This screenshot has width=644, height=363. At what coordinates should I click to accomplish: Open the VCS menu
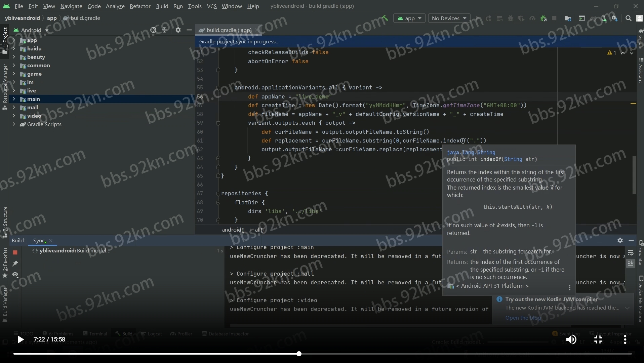coord(212,6)
